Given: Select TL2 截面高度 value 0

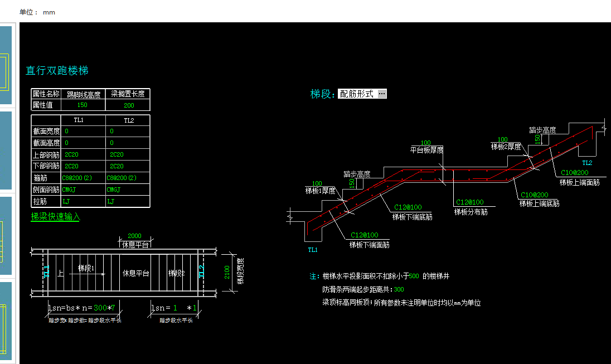Looking at the screenshot, I should pos(112,143).
